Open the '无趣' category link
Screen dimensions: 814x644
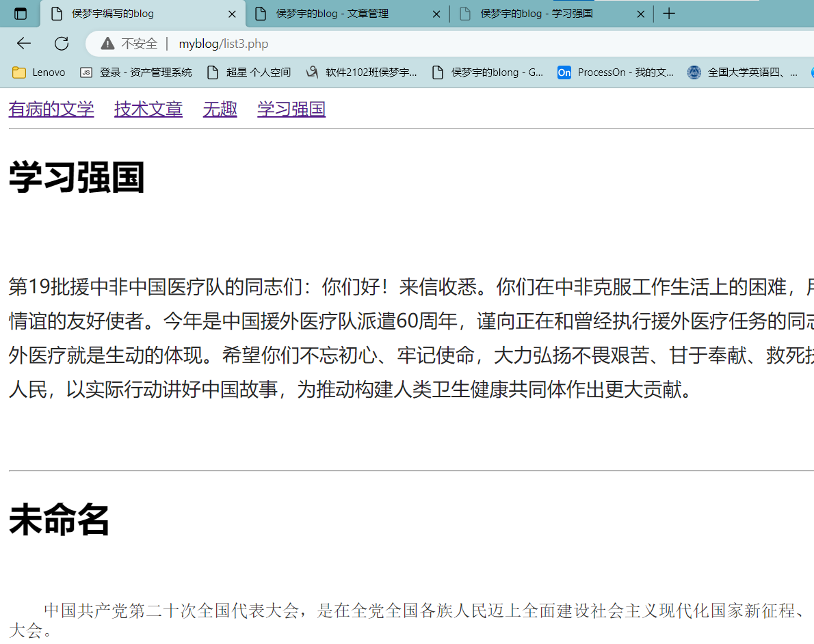click(220, 109)
